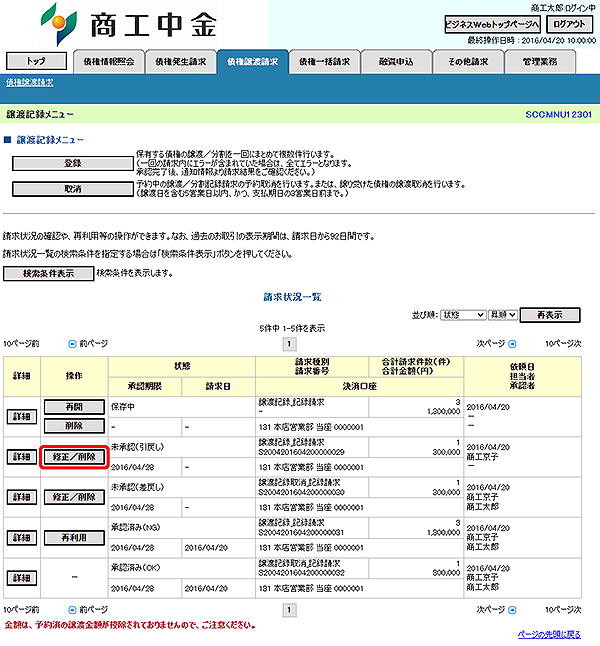The width and height of the screenshot is (600, 646).
Task: Click the bottom 10ページ前 link
Action: click(21, 610)
